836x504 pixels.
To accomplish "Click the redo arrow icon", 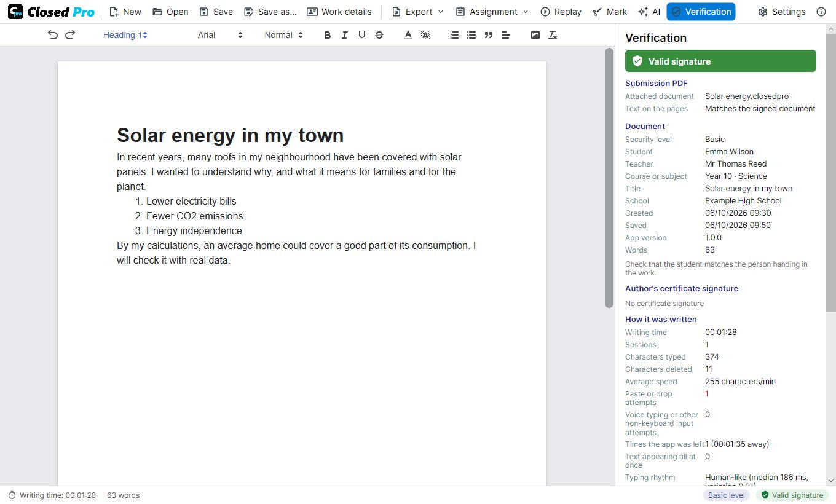I will (70, 35).
